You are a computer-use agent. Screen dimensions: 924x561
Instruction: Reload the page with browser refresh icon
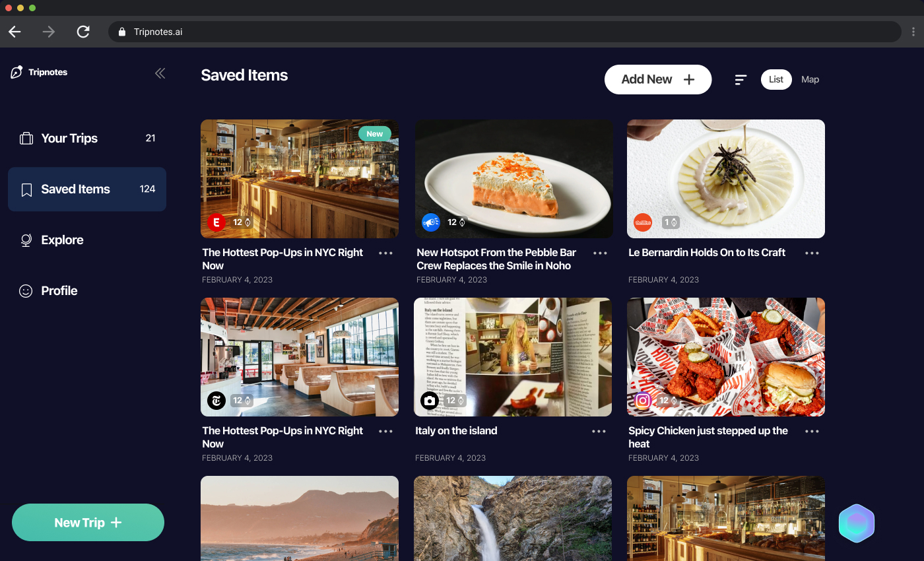pyautogui.click(x=83, y=32)
